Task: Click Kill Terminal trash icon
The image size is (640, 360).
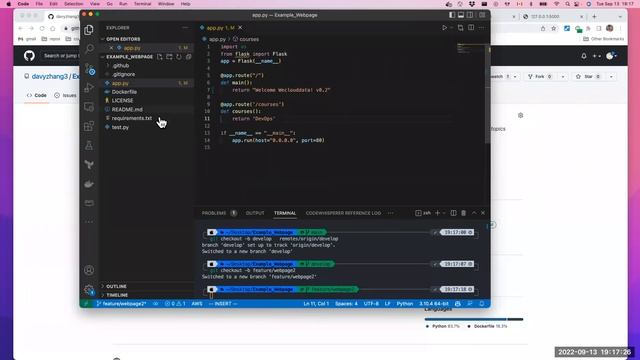Action: (463, 213)
